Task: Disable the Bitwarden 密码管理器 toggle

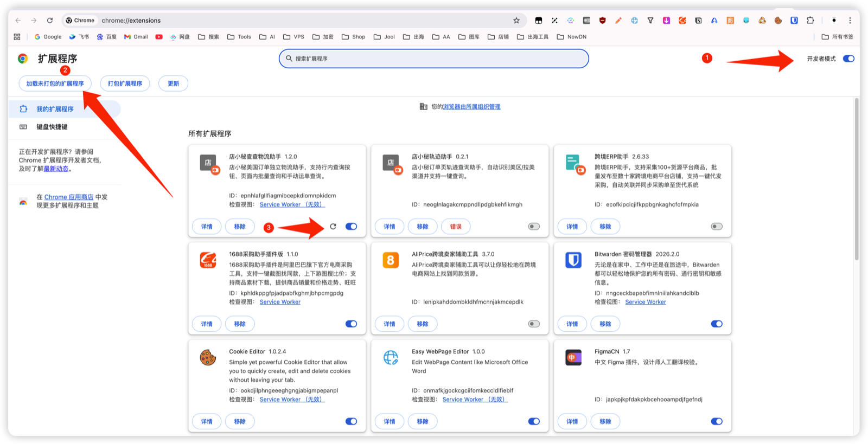Action: click(x=717, y=324)
